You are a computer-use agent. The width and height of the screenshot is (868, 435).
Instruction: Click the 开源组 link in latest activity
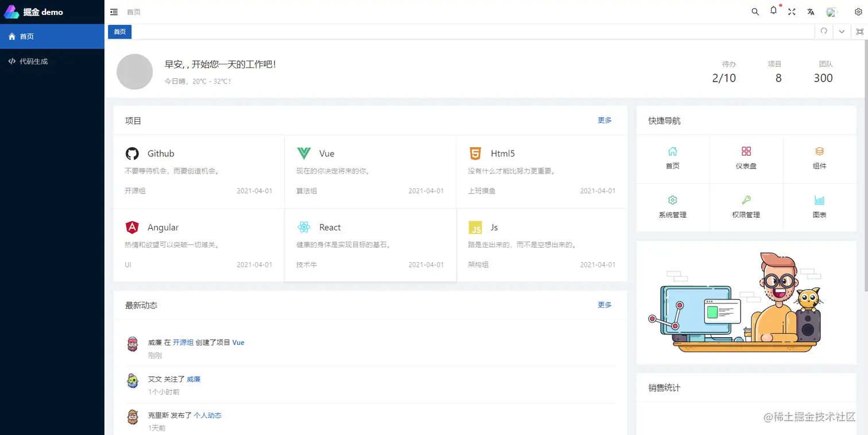click(183, 342)
